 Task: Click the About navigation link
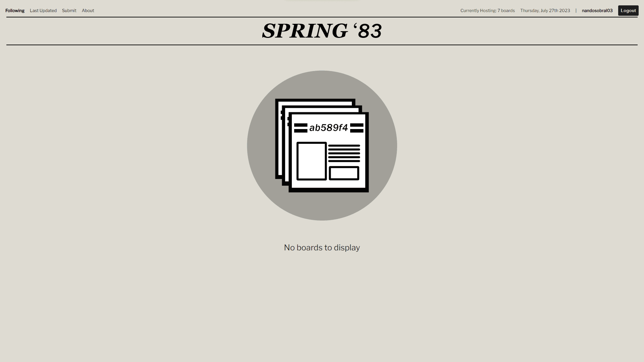pyautogui.click(x=88, y=11)
